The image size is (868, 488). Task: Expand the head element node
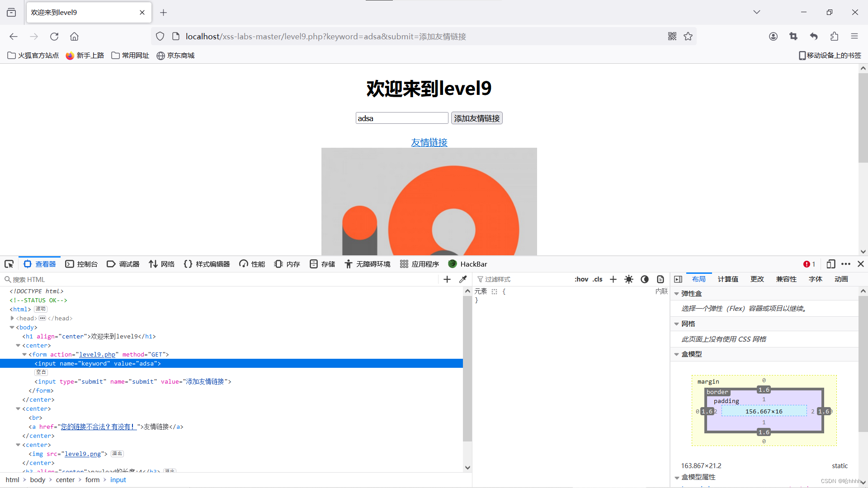(x=12, y=318)
